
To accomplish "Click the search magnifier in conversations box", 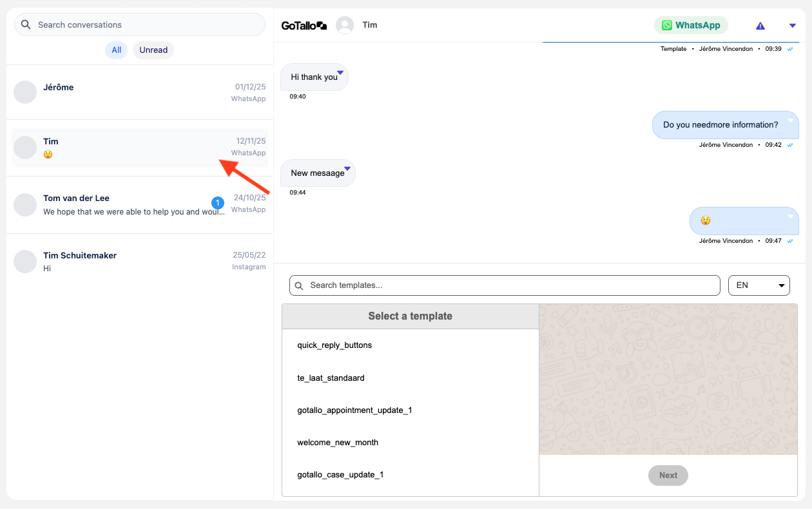I will 26,24.
